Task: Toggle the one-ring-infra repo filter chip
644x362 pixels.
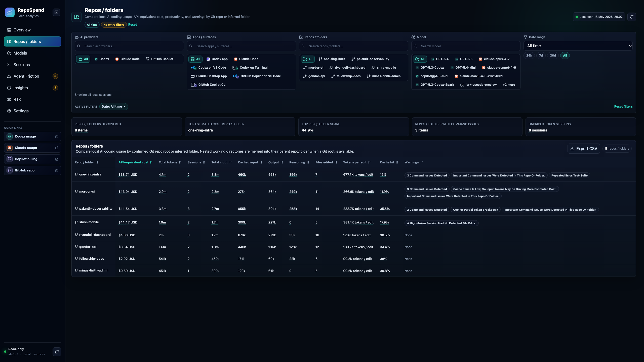Action: [x=332, y=59]
